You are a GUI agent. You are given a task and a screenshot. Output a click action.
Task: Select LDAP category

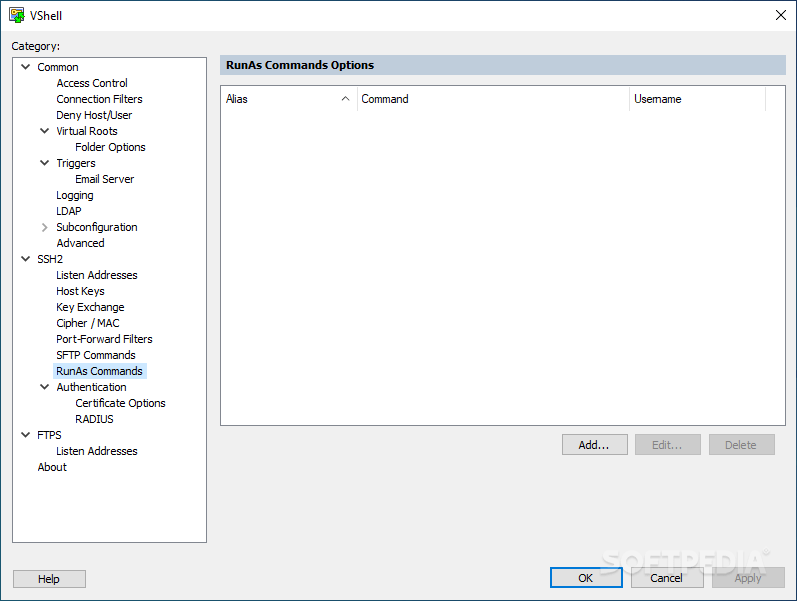69,212
